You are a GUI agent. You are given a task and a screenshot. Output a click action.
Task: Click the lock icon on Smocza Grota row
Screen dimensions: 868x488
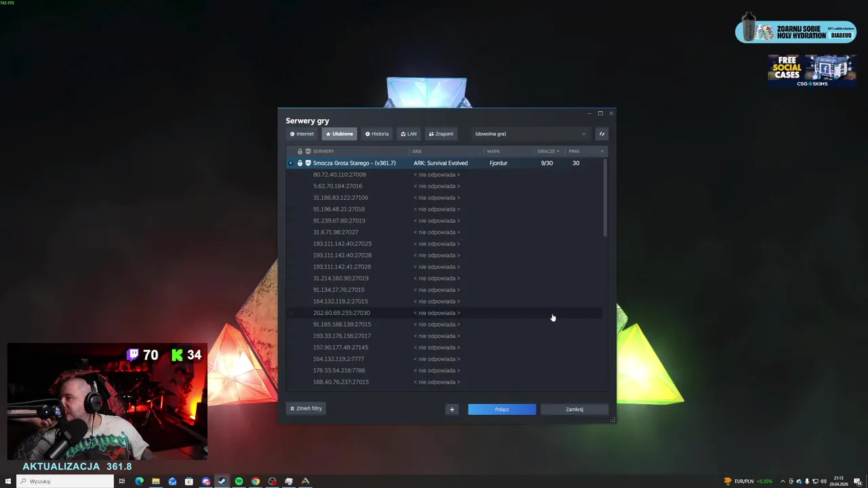[x=300, y=163]
